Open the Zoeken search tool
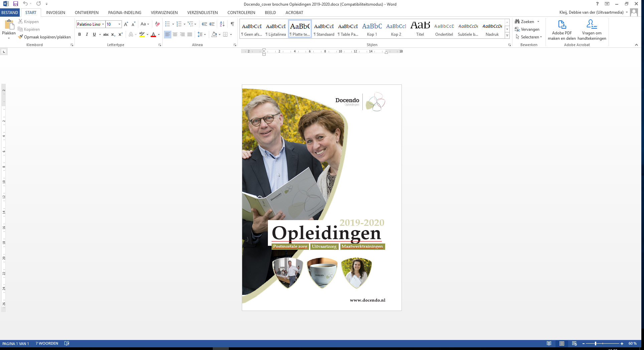 [527, 22]
